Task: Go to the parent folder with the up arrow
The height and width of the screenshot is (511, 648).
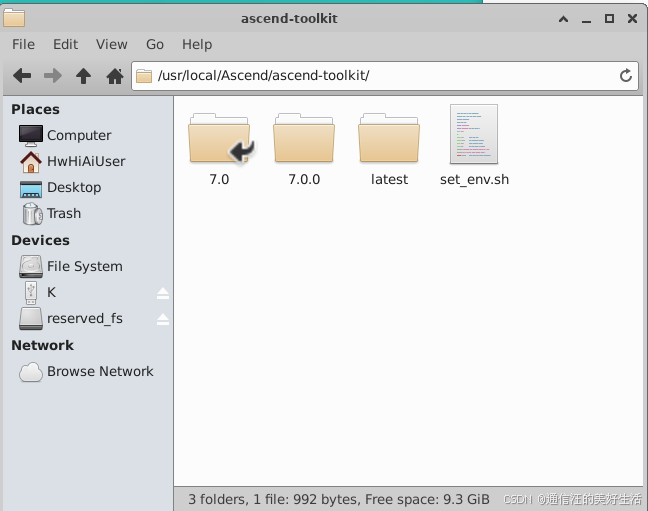Action: [x=83, y=76]
